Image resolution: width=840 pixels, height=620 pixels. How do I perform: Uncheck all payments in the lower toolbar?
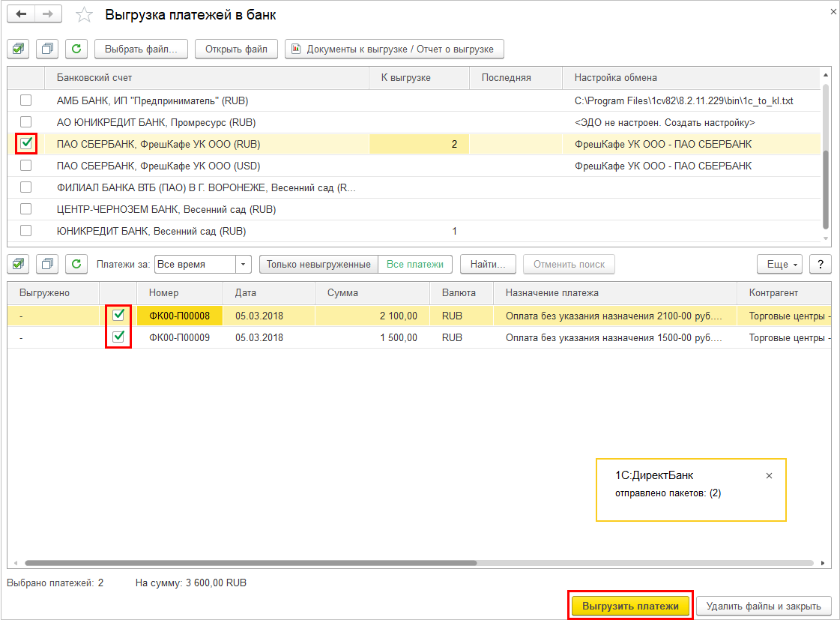[47, 264]
